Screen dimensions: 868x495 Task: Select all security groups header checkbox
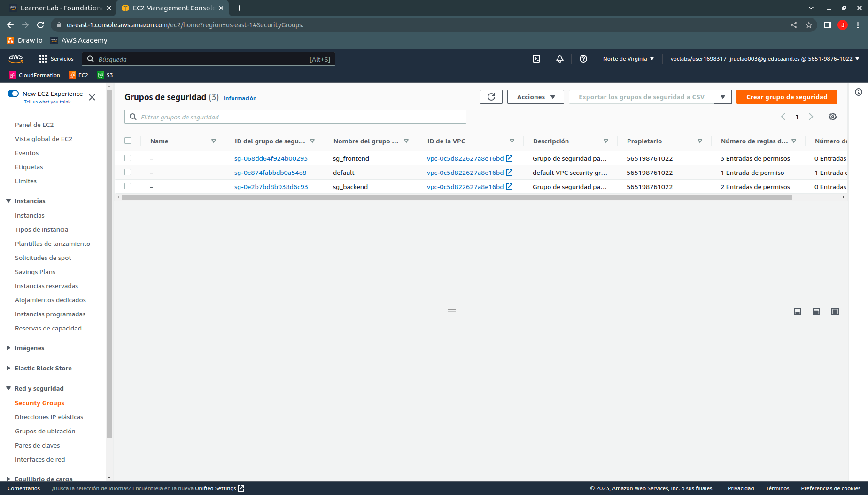(x=128, y=140)
